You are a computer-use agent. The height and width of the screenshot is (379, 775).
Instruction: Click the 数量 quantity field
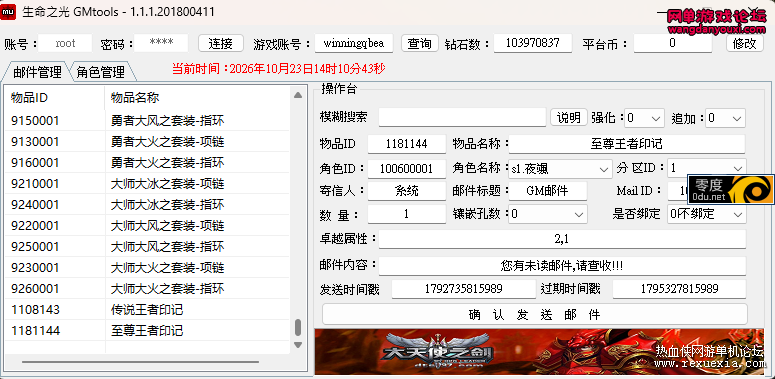pos(407,214)
